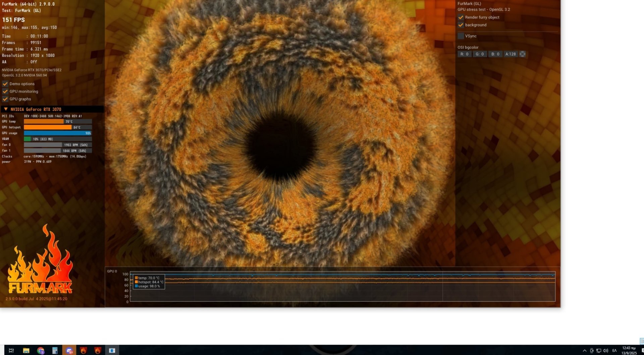Open the notification center icon
Viewport: 644px width, 355px height.
coord(642,351)
